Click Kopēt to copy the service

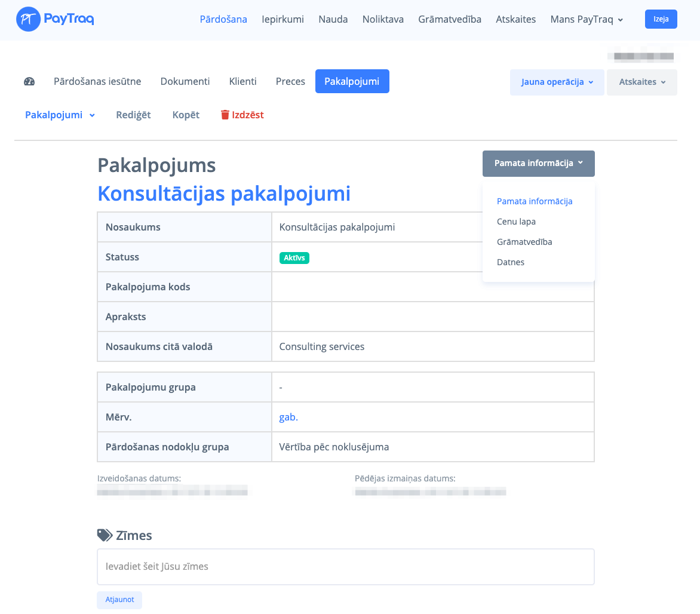[x=186, y=115]
